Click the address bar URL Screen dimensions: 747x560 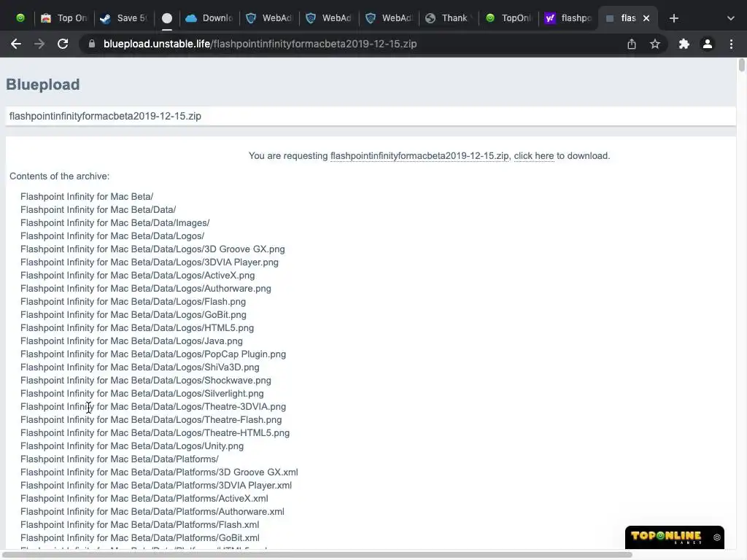pos(260,44)
